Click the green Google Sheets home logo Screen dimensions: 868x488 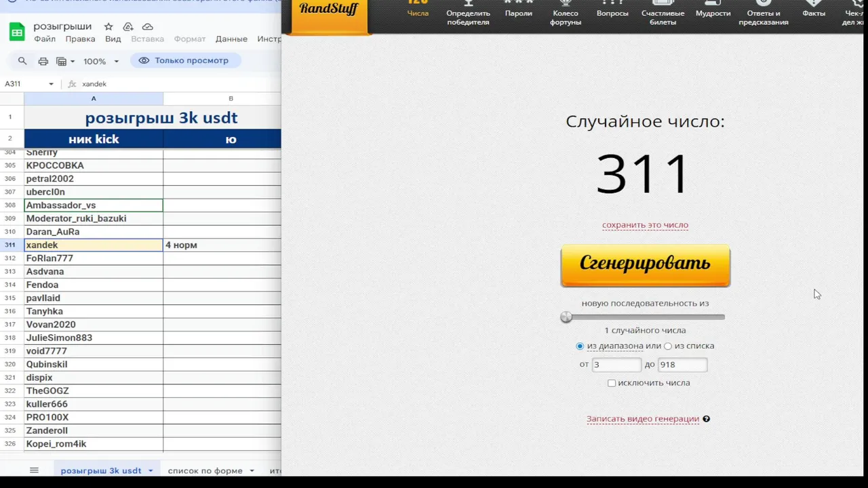(x=18, y=32)
